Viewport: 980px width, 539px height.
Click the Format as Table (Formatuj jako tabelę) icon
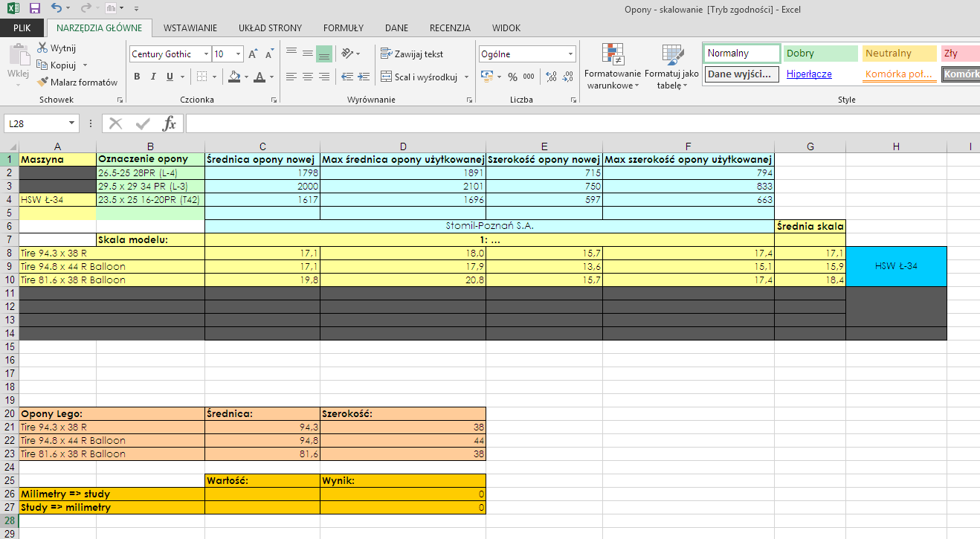[x=672, y=66]
